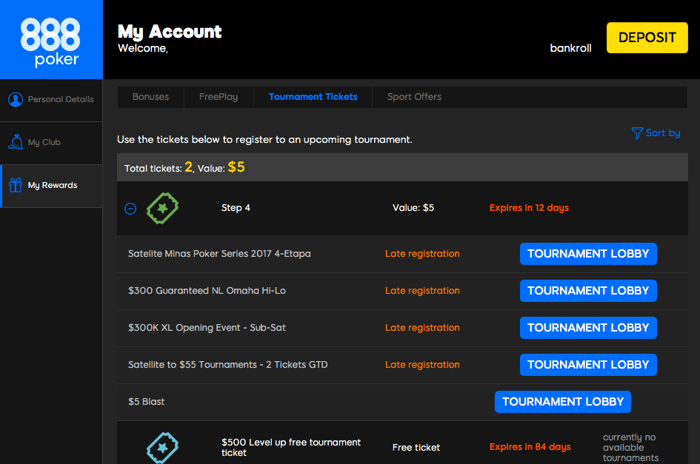The width and height of the screenshot is (700, 464).
Task: Collapse the Step 4 ticket details
Action: (x=130, y=209)
